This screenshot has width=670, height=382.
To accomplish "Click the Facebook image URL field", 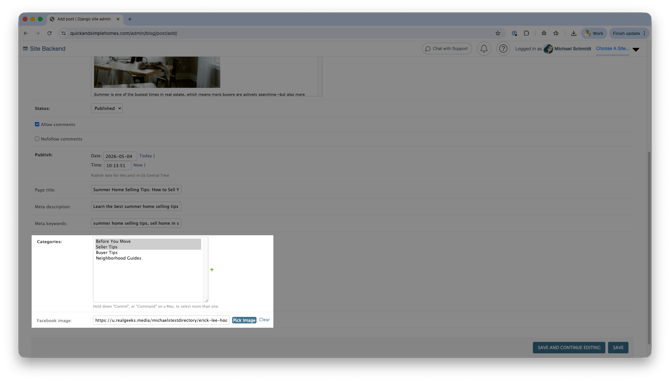I will (161, 320).
